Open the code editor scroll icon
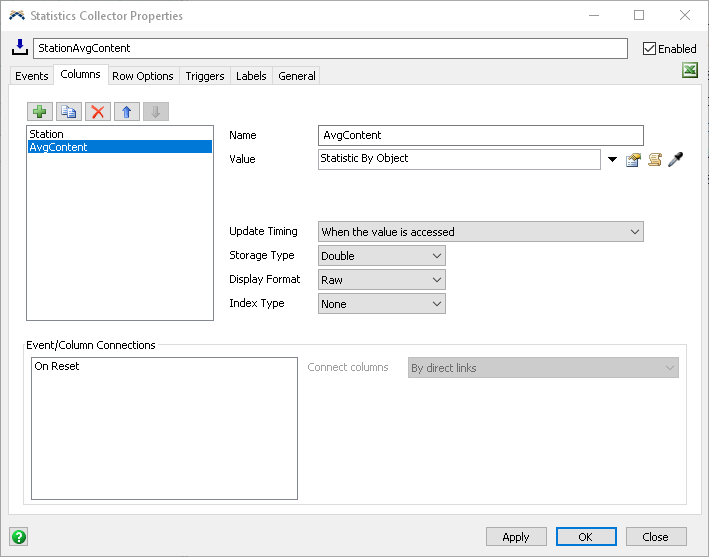This screenshot has width=709, height=557. [654, 159]
